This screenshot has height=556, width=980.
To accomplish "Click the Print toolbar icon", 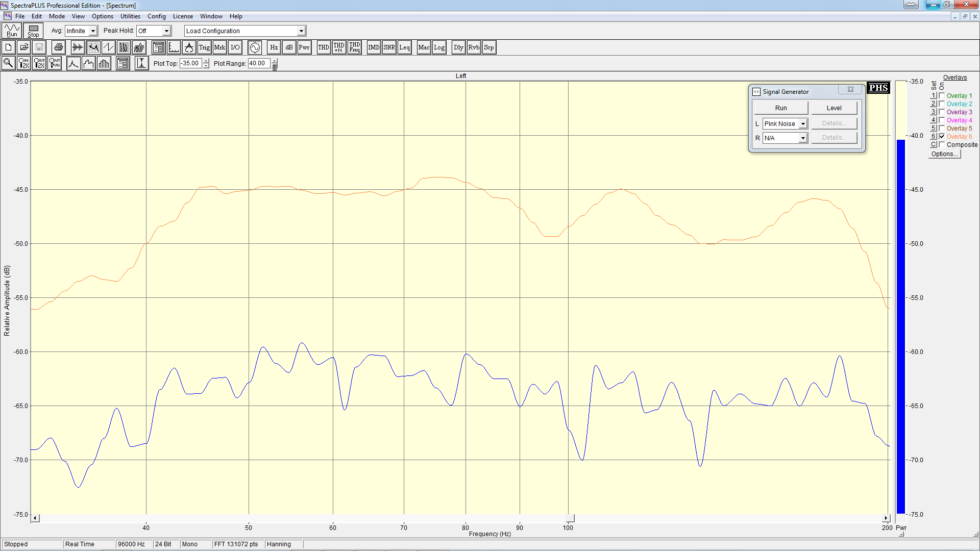I will (59, 47).
